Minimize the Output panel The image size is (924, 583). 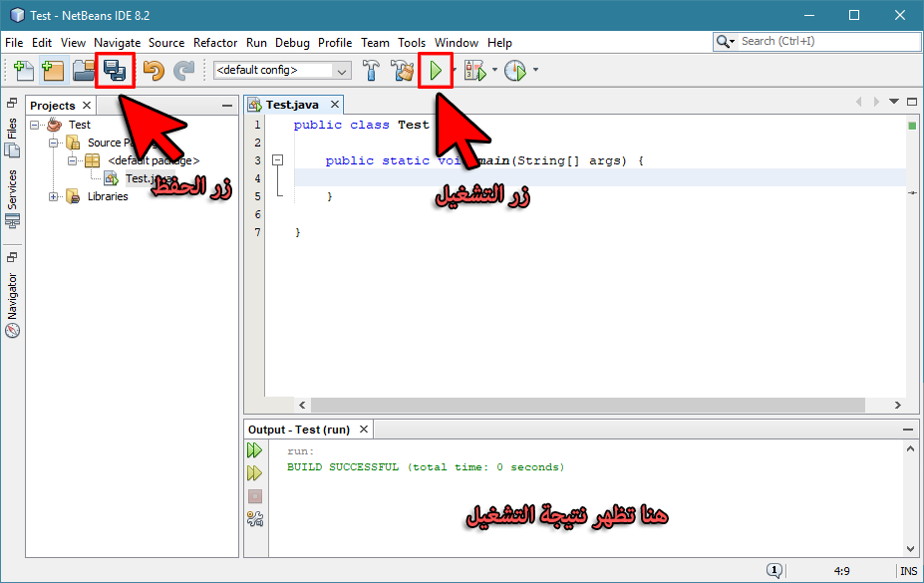point(908,430)
